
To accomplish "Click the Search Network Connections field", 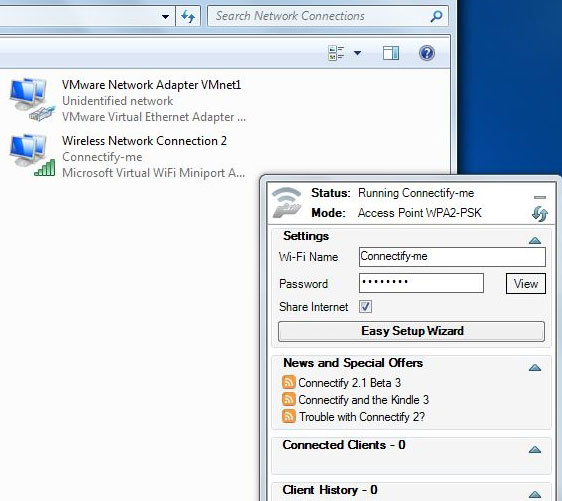I will [328, 16].
